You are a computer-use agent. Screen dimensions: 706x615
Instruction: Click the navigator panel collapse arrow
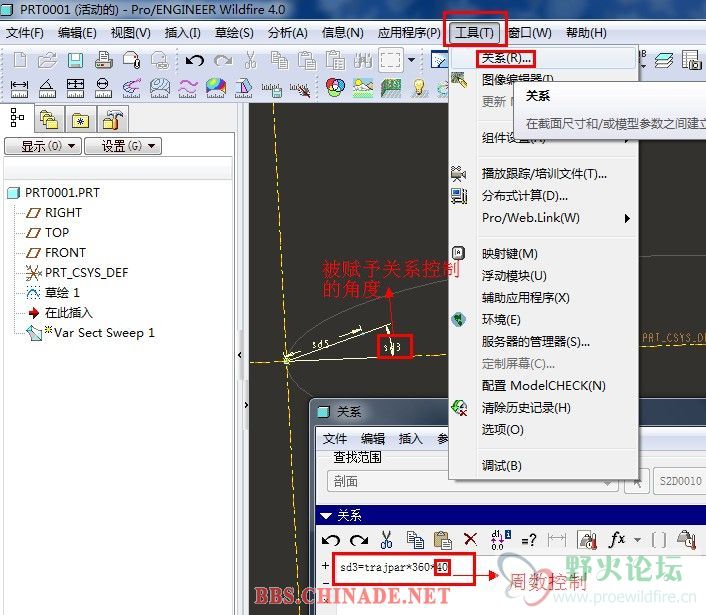[240, 355]
